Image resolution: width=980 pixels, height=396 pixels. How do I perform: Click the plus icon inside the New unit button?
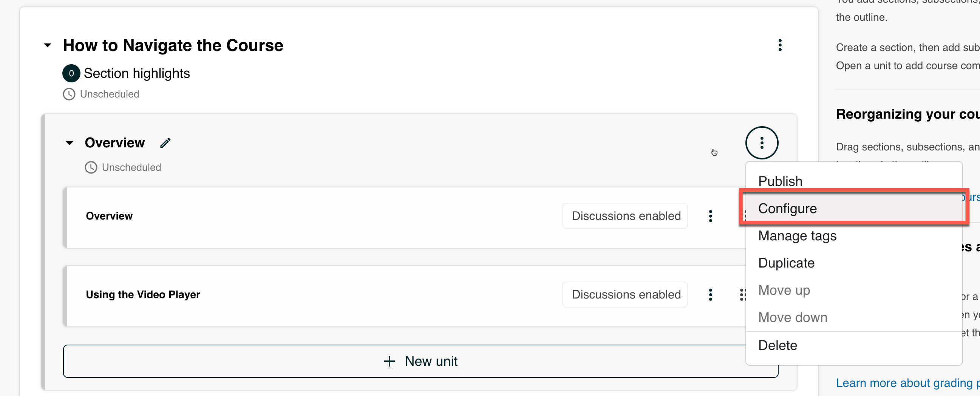click(x=389, y=361)
